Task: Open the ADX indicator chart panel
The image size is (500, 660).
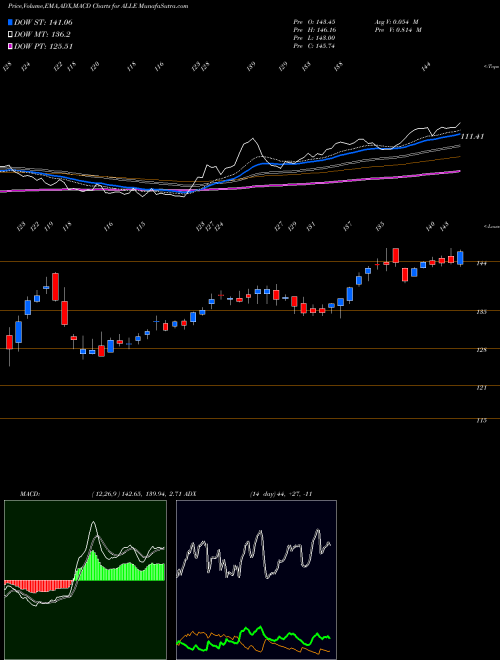Action: click(256, 580)
